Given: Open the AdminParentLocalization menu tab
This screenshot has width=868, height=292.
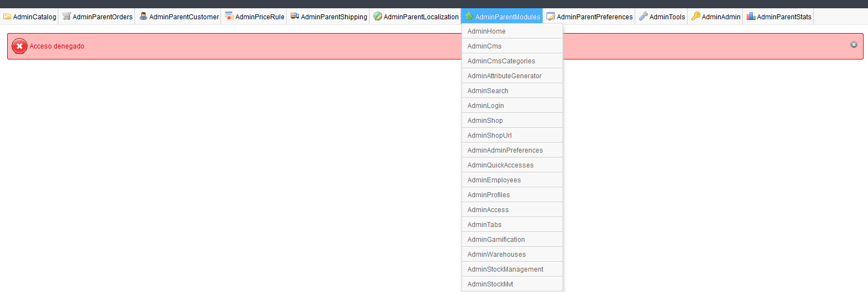Looking at the screenshot, I should click(x=416, y=17).
